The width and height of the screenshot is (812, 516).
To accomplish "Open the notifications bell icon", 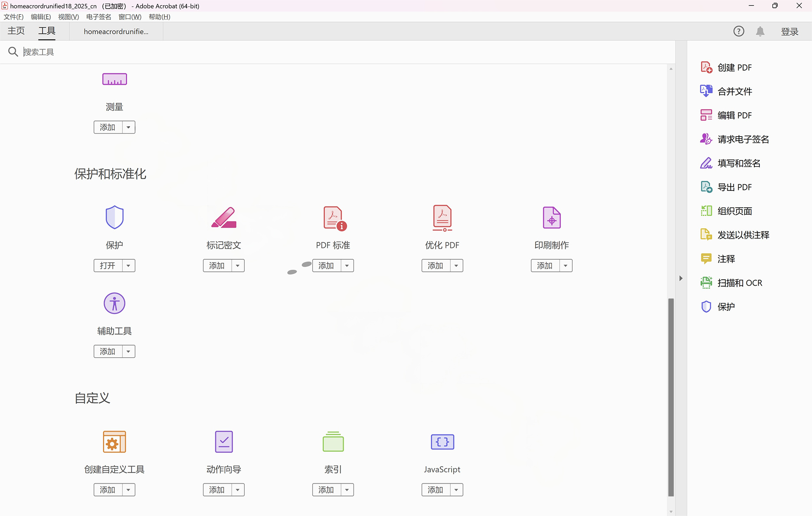I will [x=760, y=31].
